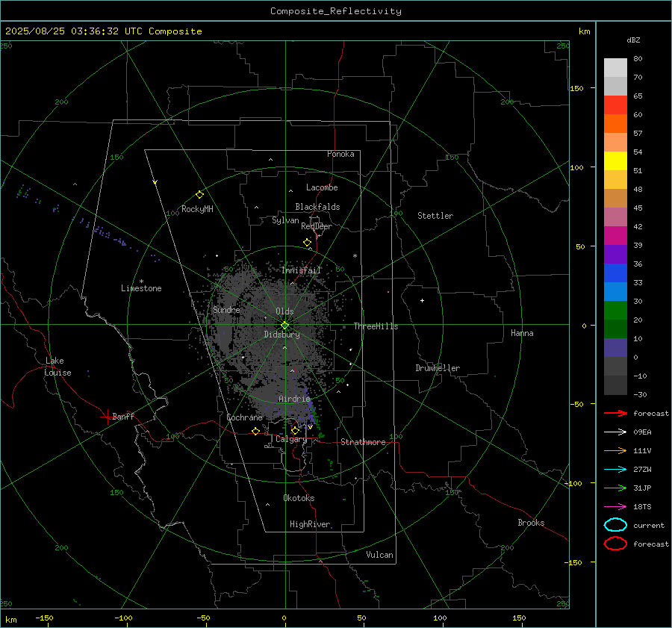Pick the magenta 39-42 dBZ swatch
The width and height of the screenshot is (672, 628).
(615, 236)
